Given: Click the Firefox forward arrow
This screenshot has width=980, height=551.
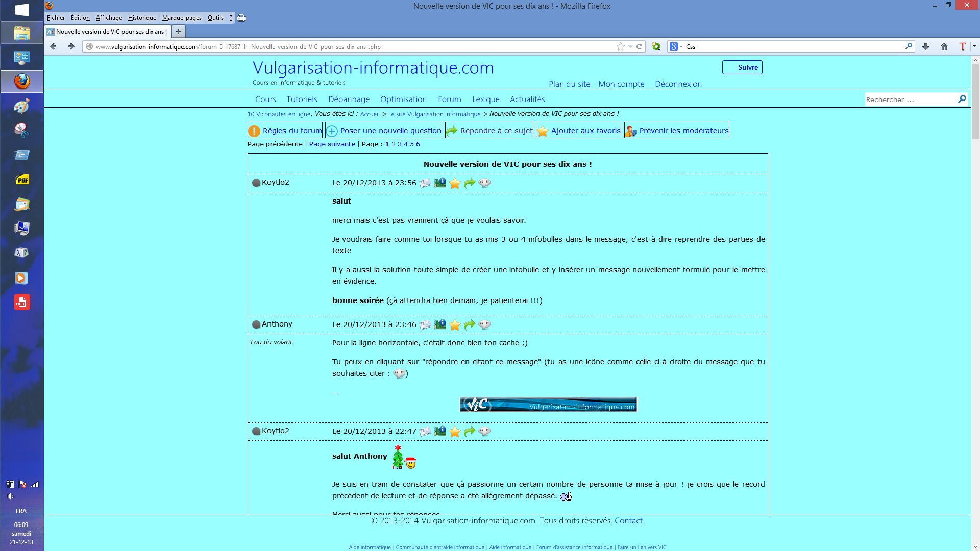Looking at the screenshot, I should click(71, 46).
